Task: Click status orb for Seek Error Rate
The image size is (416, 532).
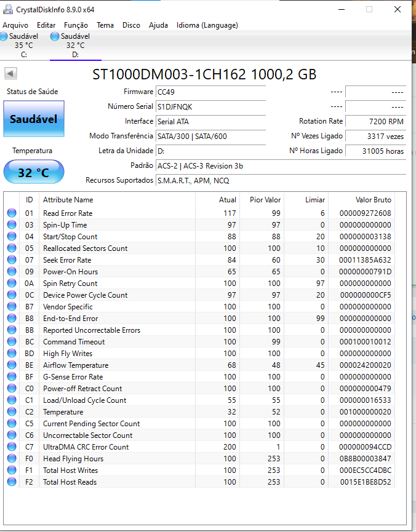Action: coord(12,260)
